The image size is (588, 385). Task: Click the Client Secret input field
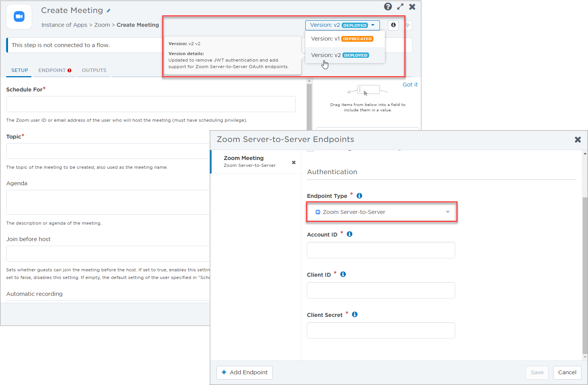[x=381, y=330]
